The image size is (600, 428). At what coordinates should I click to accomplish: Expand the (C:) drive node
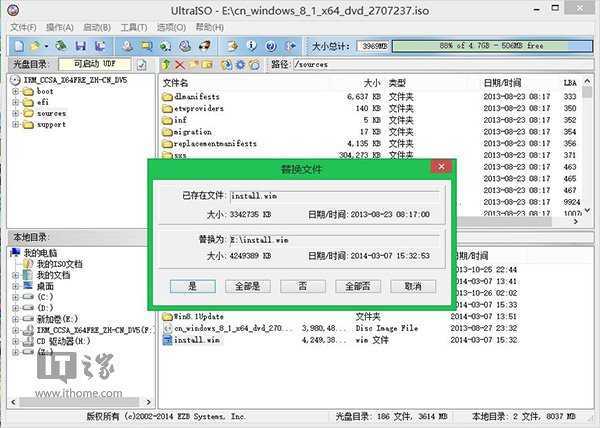(15, 297)
